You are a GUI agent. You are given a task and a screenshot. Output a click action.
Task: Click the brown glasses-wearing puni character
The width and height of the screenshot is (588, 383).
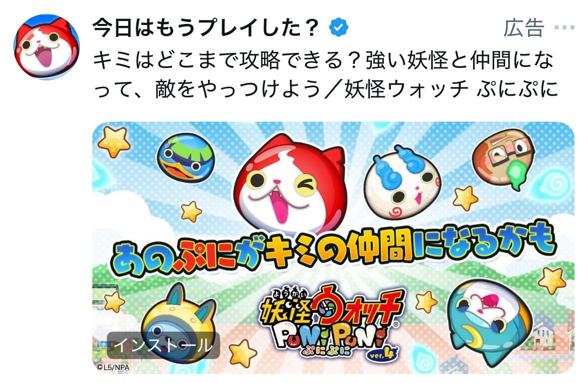click(x=504, y=158)
